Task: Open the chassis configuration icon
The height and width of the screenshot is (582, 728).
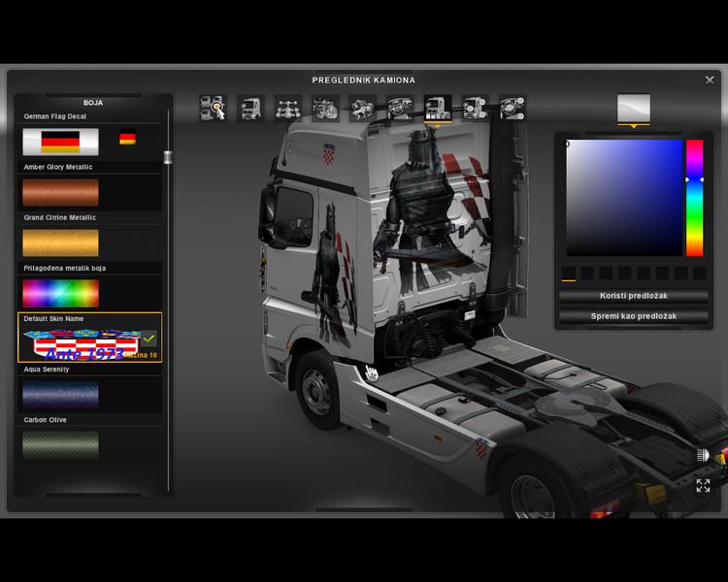Action: click(286, 108)
